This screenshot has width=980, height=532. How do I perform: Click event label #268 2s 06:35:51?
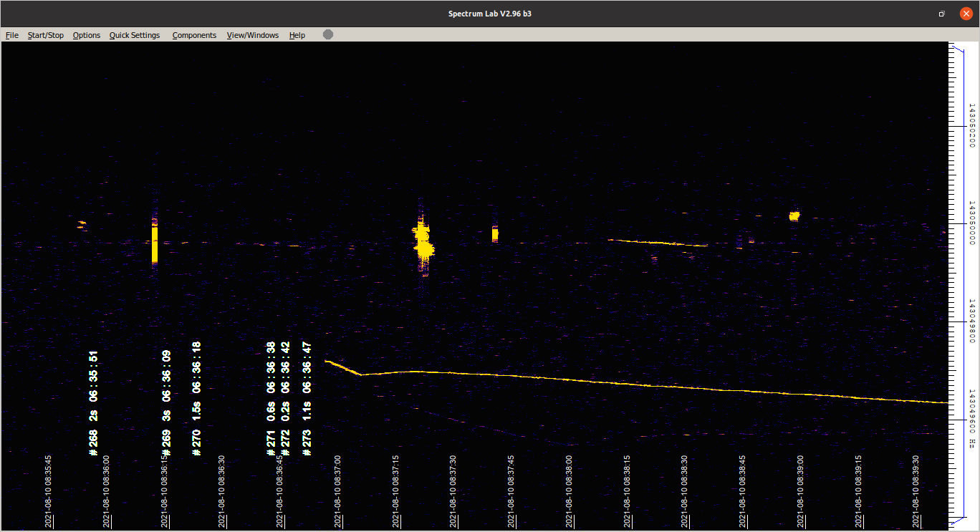click(x=93, y=402)
